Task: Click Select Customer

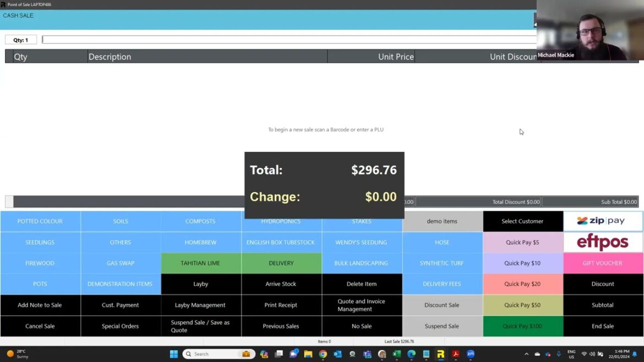Action: 522,221
